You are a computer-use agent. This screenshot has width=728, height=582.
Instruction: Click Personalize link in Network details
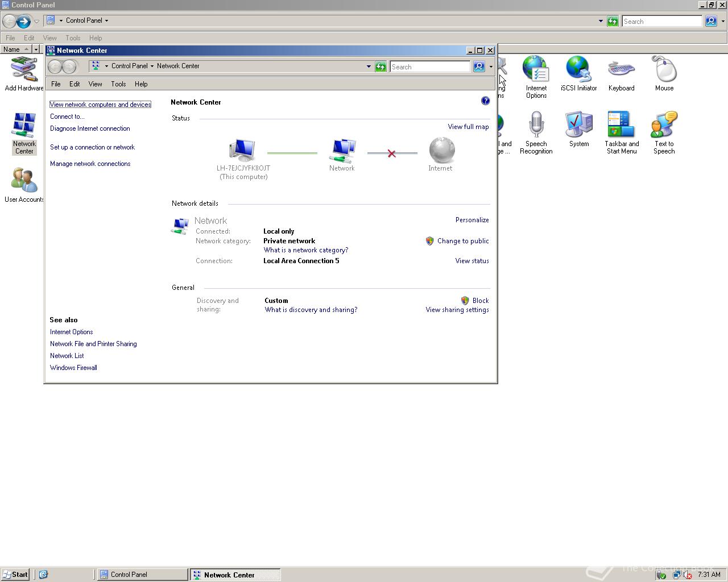(x=472, y=220)
